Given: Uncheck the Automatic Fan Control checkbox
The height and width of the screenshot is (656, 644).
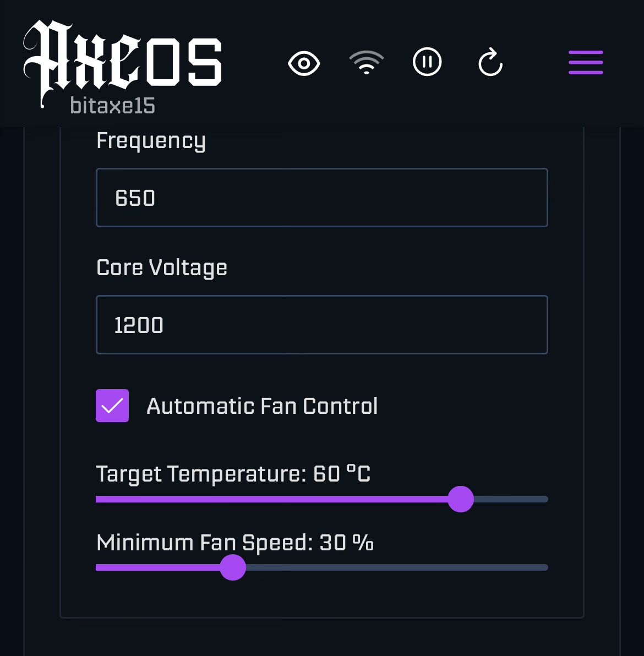Looking at the screenshot, I should [112, 406].
